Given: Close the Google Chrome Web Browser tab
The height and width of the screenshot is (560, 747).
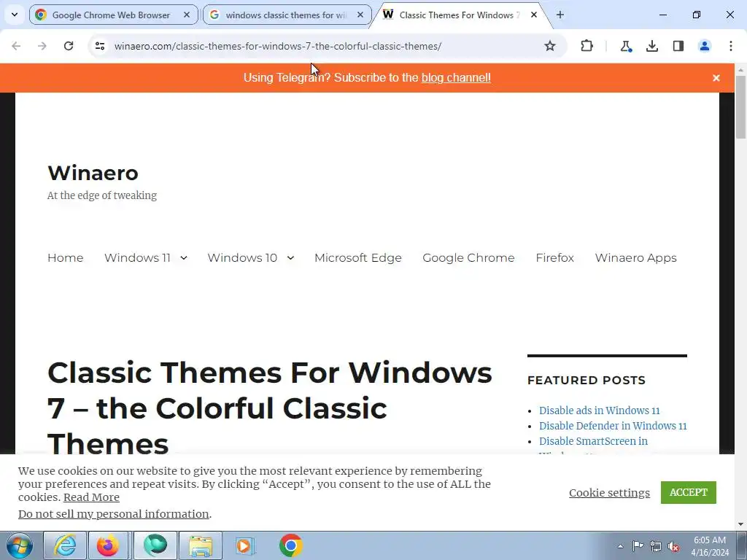Looking at the screenshot, I should tap(187, 15).
